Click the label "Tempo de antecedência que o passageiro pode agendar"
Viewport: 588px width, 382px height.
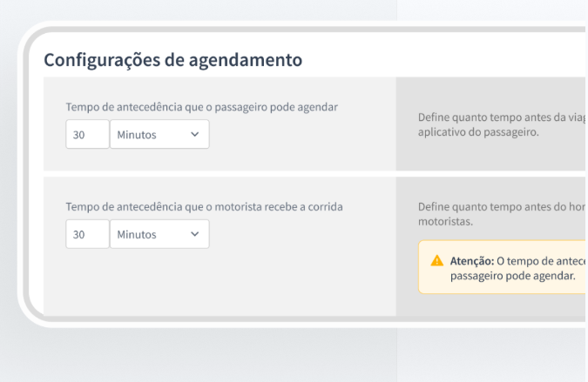201,107
